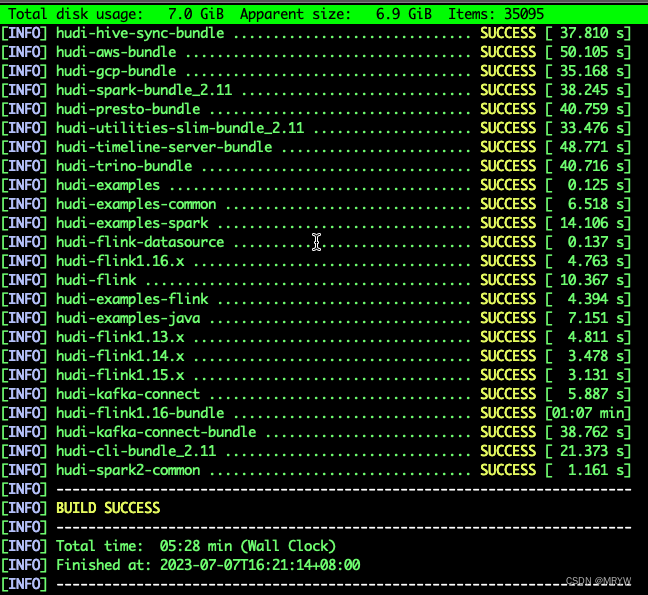Click the 37.810 s duration value

click(x=593, y=33)
